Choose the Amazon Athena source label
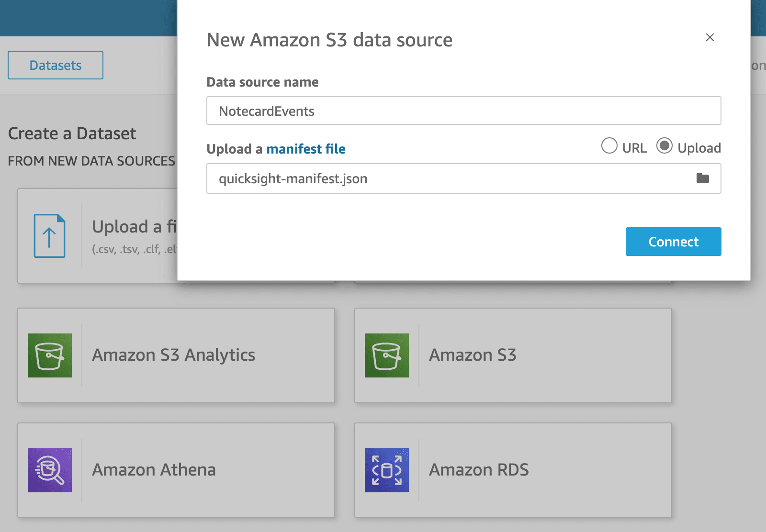The height and width of the screenshot is (532, 766). (x=154, y=470)
